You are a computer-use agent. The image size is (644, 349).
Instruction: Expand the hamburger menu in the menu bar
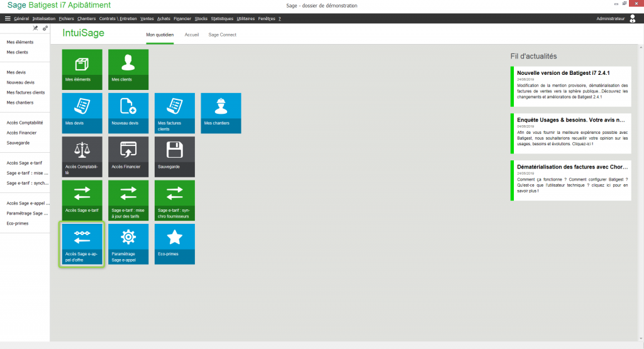8,19
